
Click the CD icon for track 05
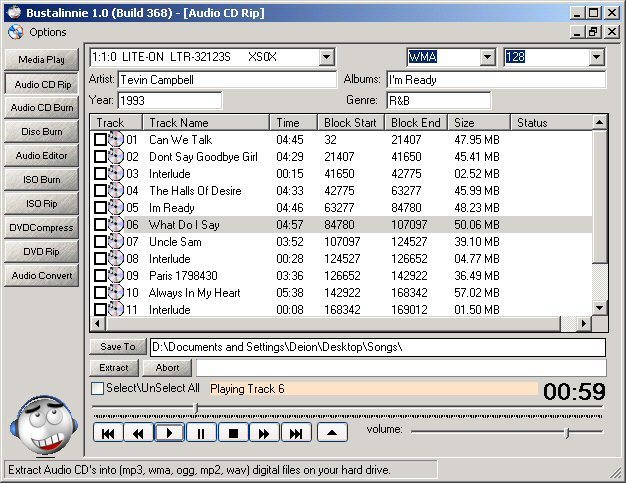[116, 208]
